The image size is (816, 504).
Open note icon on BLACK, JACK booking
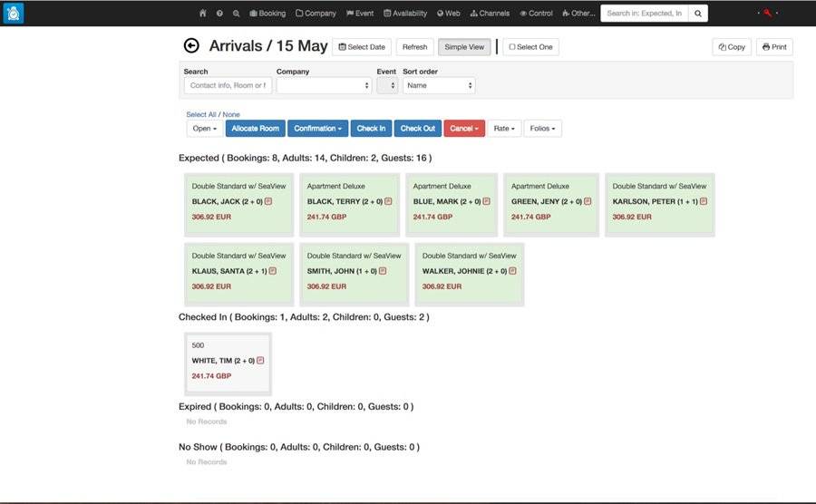269,201
